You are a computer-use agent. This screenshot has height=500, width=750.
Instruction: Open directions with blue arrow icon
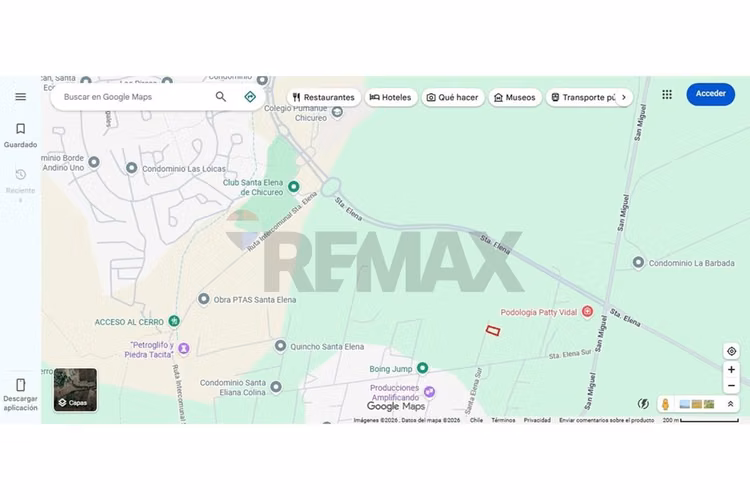coord(250,97)
